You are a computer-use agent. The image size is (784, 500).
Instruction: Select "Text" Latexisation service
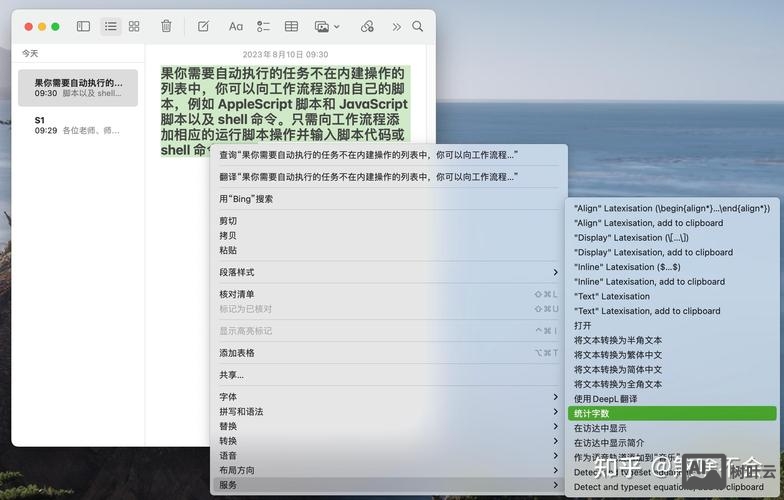672,296
